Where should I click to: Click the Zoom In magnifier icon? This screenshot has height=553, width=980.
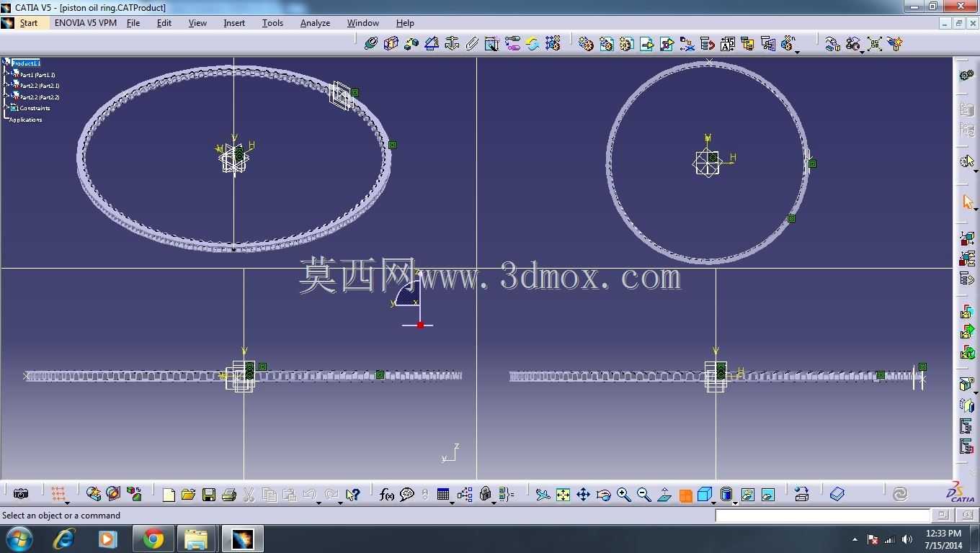[x=624, y=495]
